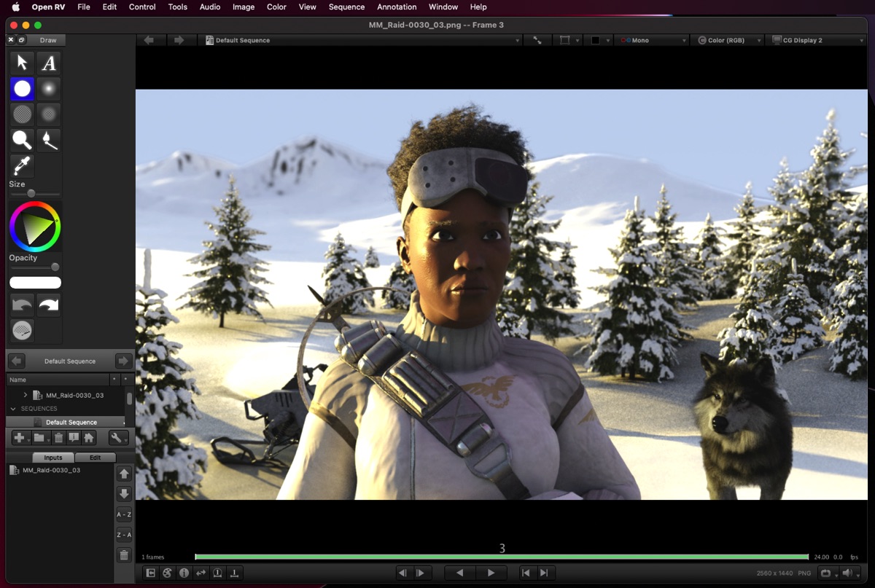Open the Sequence menu

pos(346,7)
